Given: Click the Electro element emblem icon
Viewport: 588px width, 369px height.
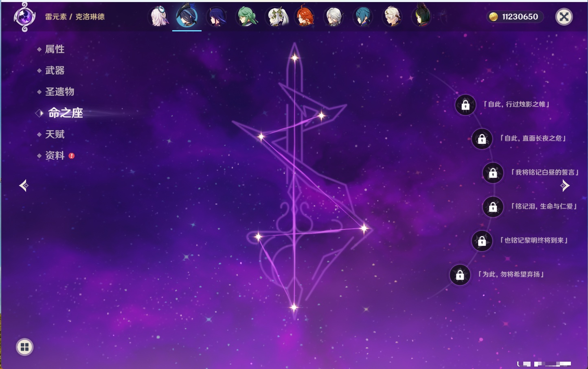Looking at the screenshot, I should click(24, 17).
